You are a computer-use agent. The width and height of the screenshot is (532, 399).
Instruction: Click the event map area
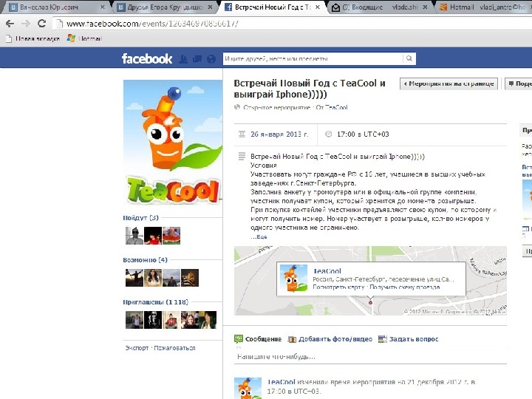tap(370, 281)
